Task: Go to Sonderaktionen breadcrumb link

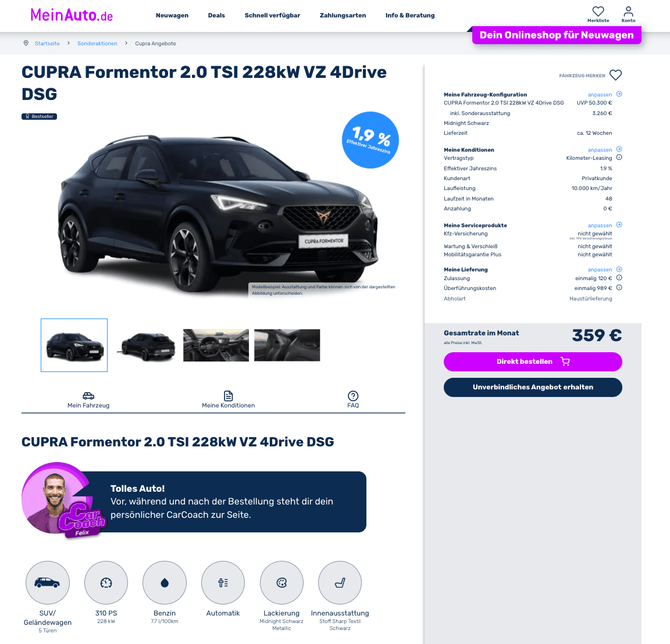Action: (97, 44)
